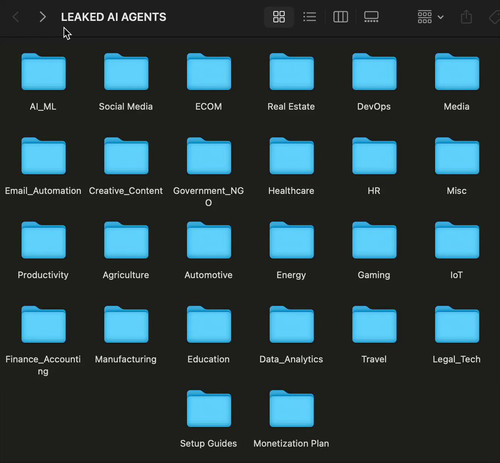Image resolution: width=500 pixels, height=463 pixels.
Task: Go back with the left chevron
Action: (x=16, y=17)
